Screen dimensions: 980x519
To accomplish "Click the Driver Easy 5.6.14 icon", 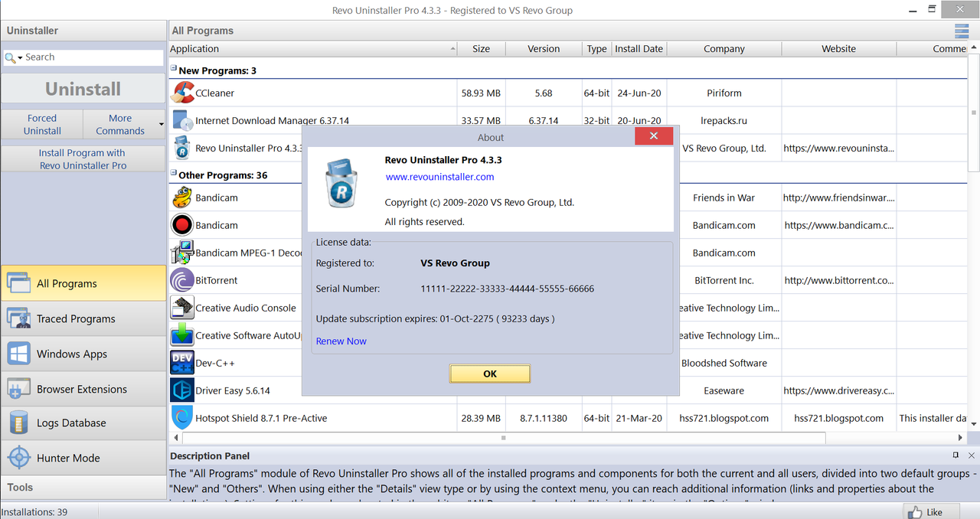I will click(182, 390).
